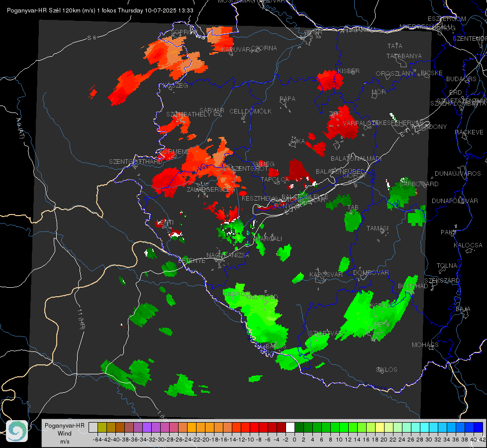Click the PÁPA city label

pyautogui.click(x=288, y=99)
